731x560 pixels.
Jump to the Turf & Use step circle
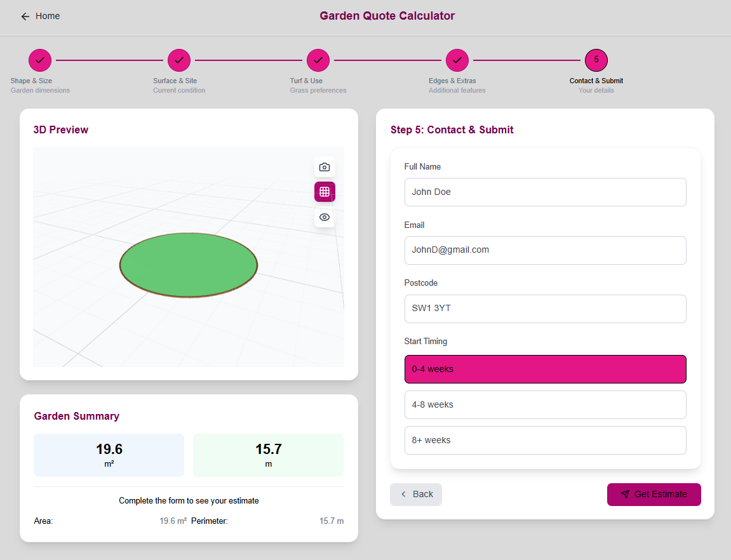(318, 60)
